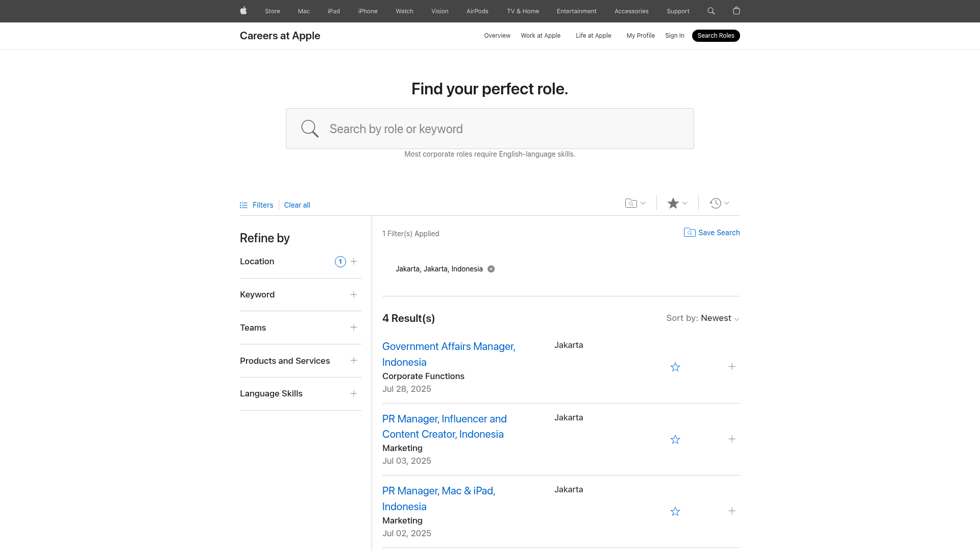Click the Save Search link

pos(719,233)
